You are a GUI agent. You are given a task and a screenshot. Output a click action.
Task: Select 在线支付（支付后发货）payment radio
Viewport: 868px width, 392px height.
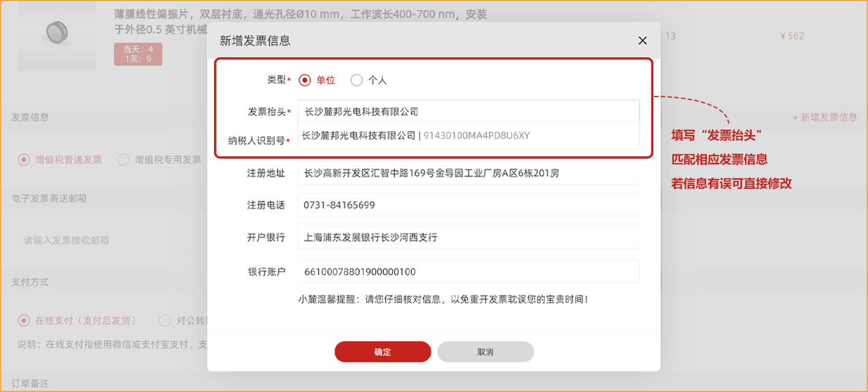point(24,321)
